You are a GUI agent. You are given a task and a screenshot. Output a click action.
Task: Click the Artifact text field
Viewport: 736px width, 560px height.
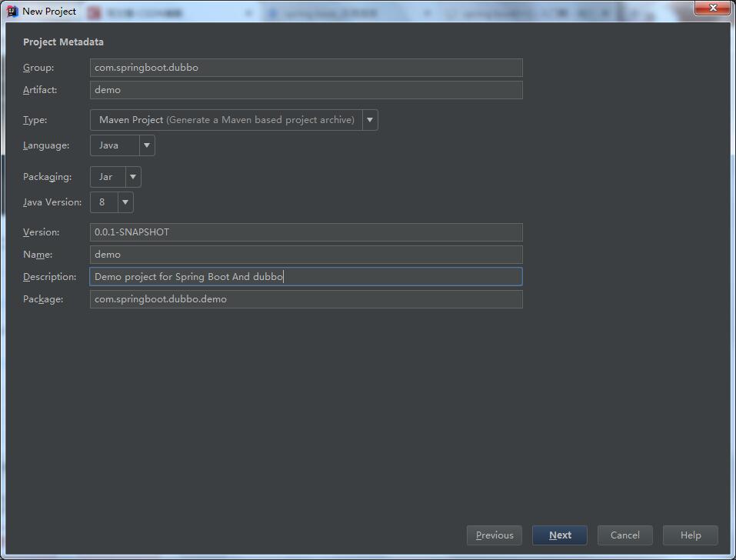click(306, 90)
